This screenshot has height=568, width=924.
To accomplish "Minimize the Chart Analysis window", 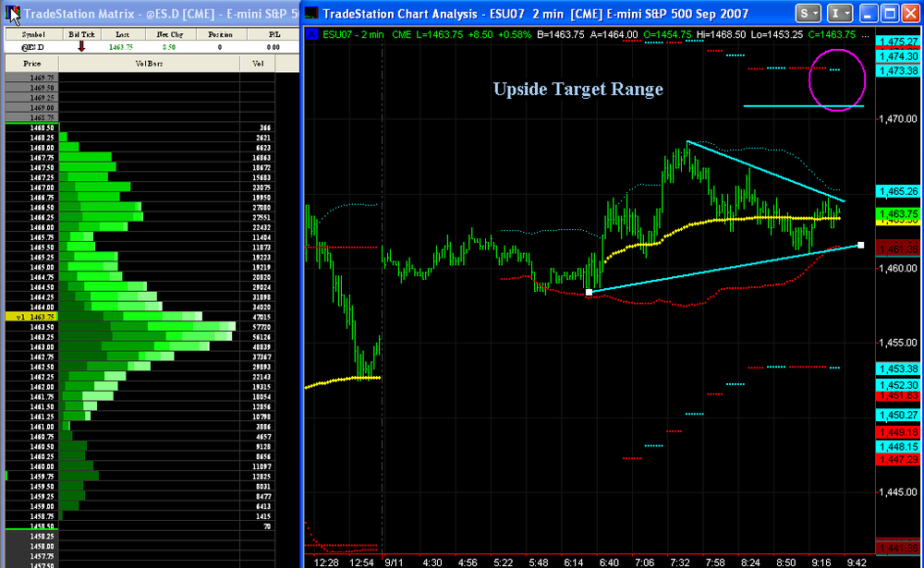I will (x=868, y=13).
